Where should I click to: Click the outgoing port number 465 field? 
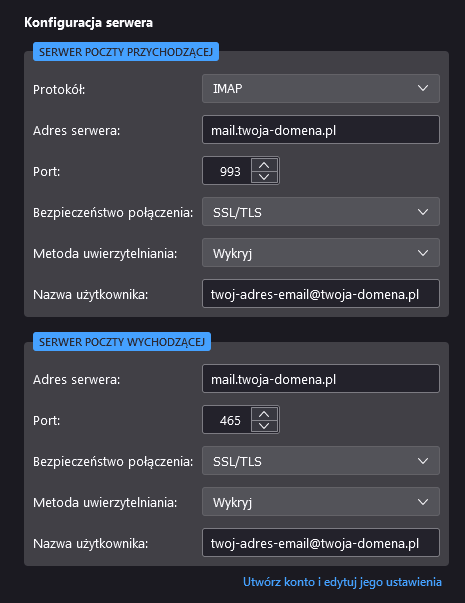pos(227,420)
